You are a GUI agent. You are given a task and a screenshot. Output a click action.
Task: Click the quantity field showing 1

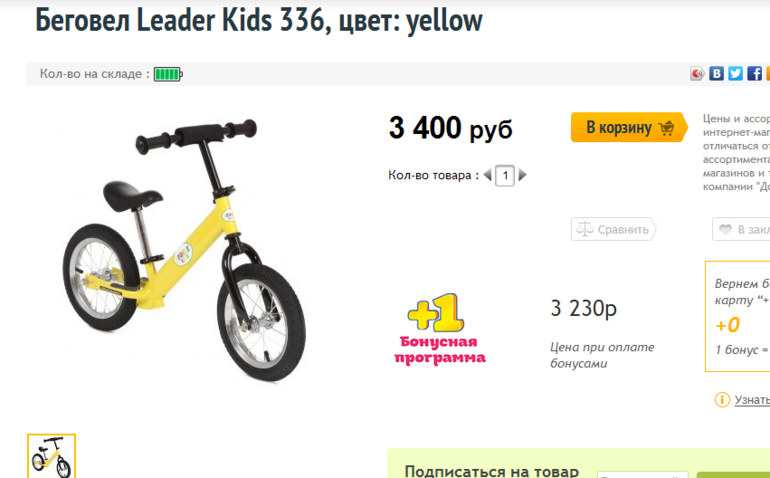tap(505, 175)
